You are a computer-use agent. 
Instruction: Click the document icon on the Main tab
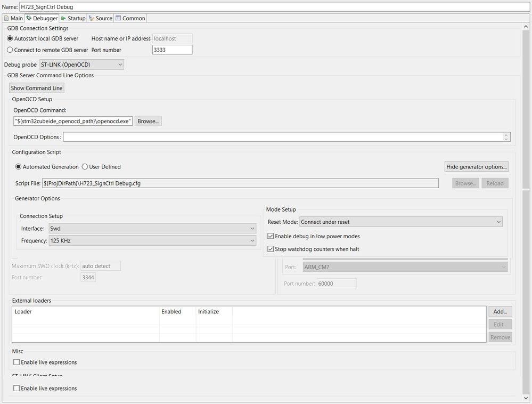pyautogui.click(x=6, y=18)
